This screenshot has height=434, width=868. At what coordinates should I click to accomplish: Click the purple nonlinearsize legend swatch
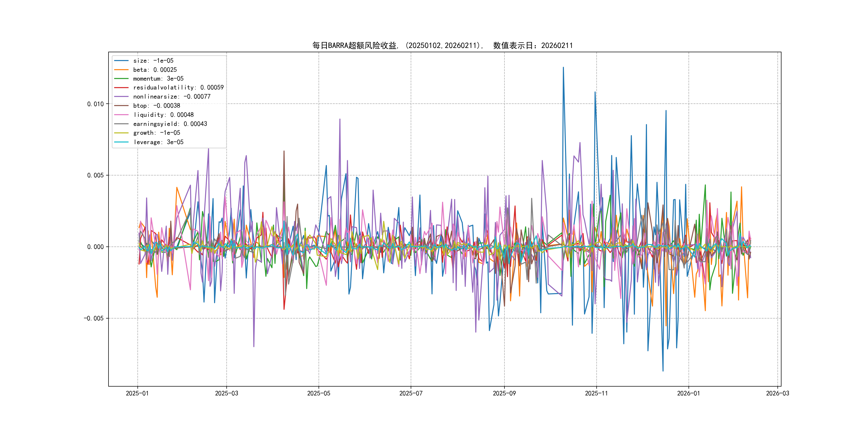pyautogui.click(x=121, y=97)
